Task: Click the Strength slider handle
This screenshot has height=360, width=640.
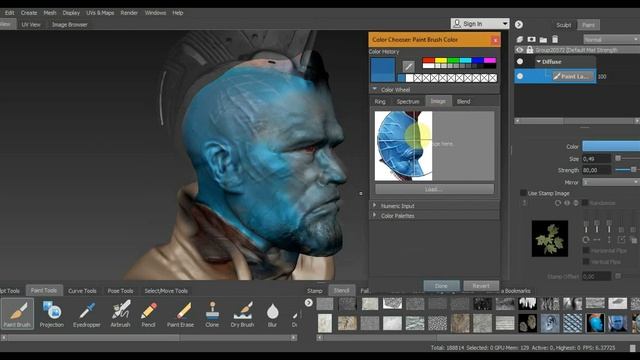Action: click(633, 169)
